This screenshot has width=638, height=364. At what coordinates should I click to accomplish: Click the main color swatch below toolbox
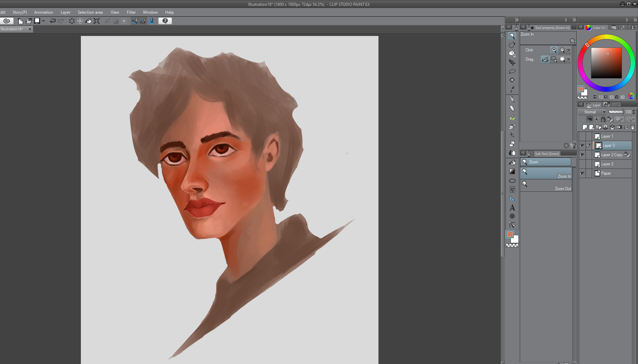click(510, 234)
